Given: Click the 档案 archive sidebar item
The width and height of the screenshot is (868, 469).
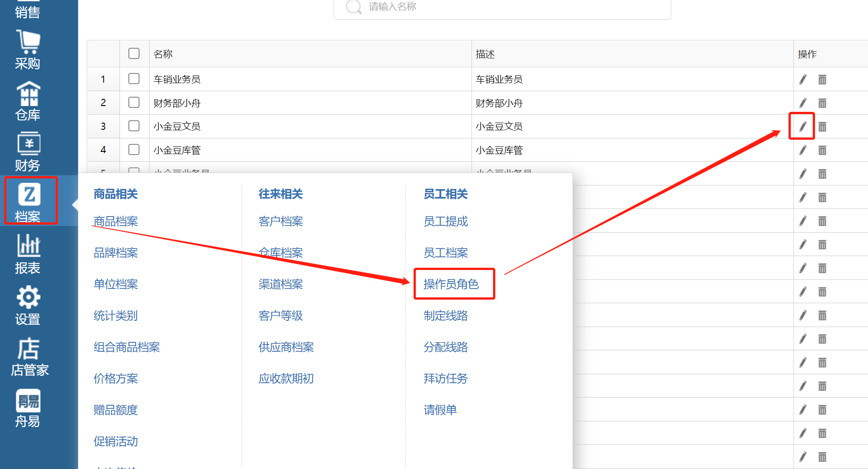Looking at the screenshot, I should click(x=31, y=201).
